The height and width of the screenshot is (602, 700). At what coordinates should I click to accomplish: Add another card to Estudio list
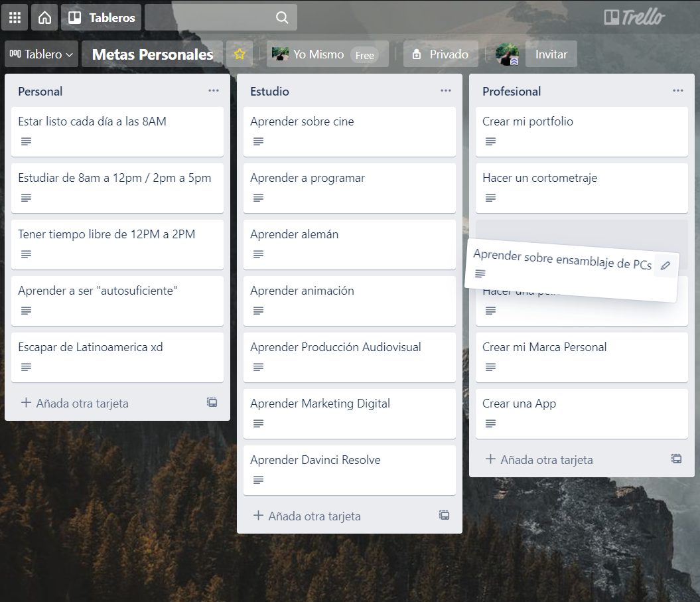[x=307, y=516]
